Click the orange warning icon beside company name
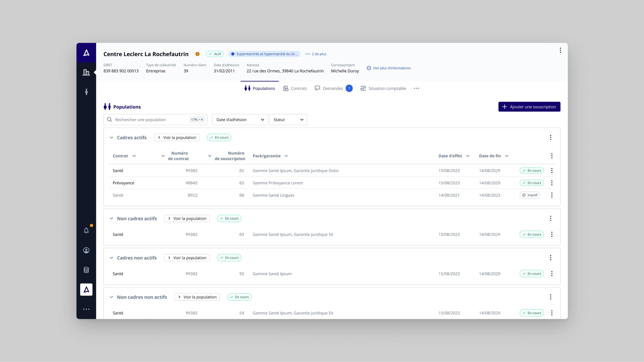The height and width of the screenshot is (362, 644). [x=198, y=54]
